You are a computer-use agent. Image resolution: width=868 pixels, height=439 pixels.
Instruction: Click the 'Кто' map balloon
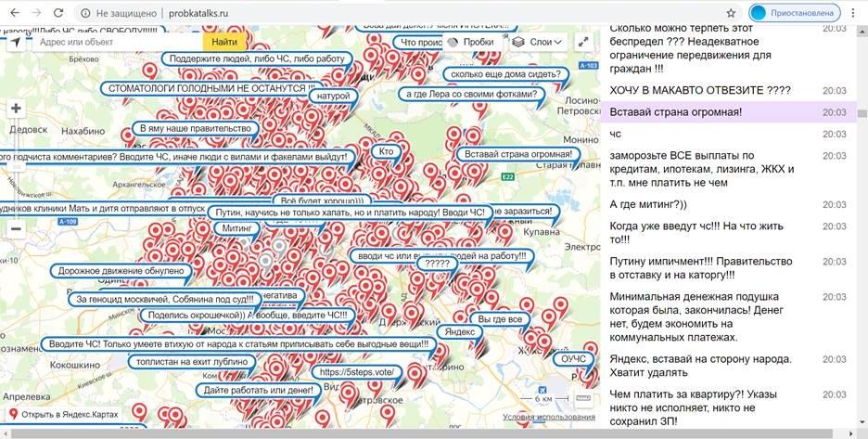[x=387, y=151]
